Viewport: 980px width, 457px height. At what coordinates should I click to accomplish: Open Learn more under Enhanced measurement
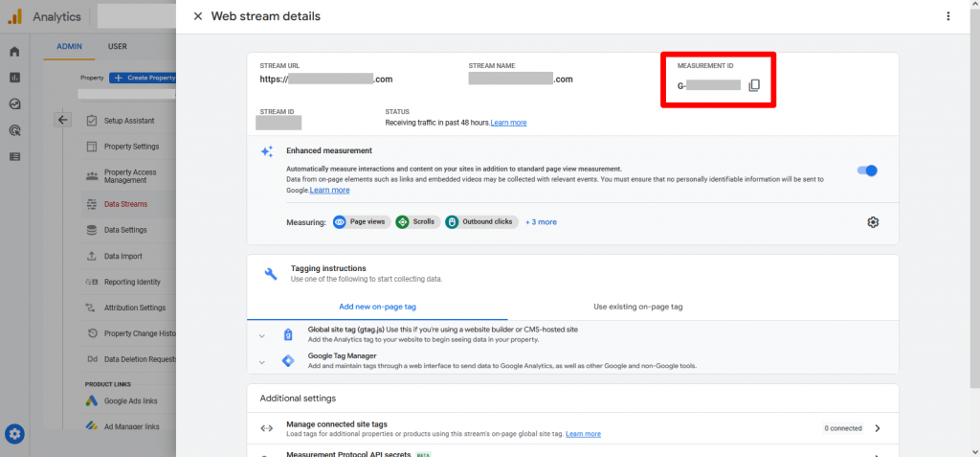pos(329,190)
